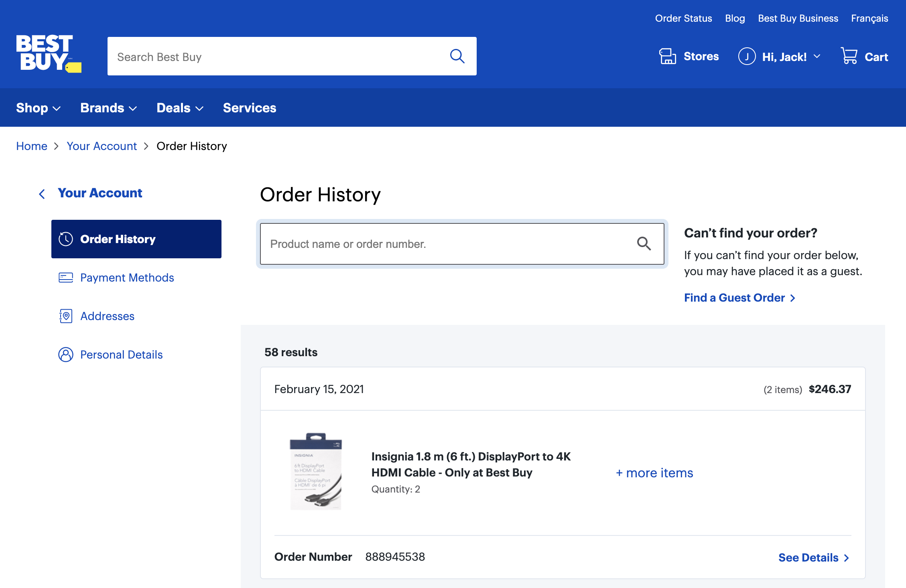This screenshot has height=588, width=906.
Task: Visit Best Buy Business
Action: pyautogui.click(x=798, y=18)
